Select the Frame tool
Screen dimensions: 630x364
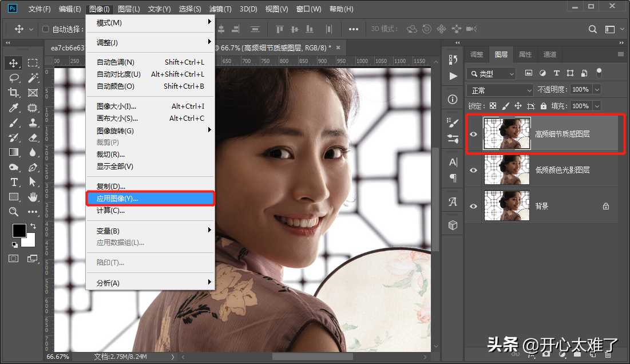coord(33,93)
